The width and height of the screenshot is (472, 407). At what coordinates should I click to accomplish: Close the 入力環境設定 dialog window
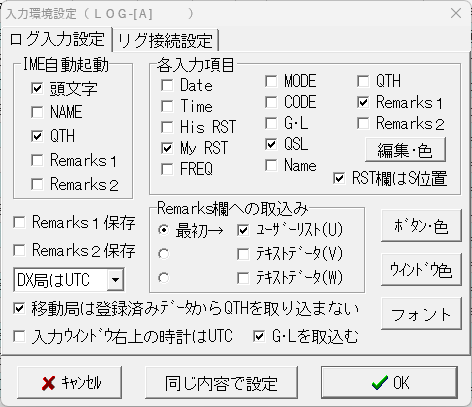(x=455, y=14)
